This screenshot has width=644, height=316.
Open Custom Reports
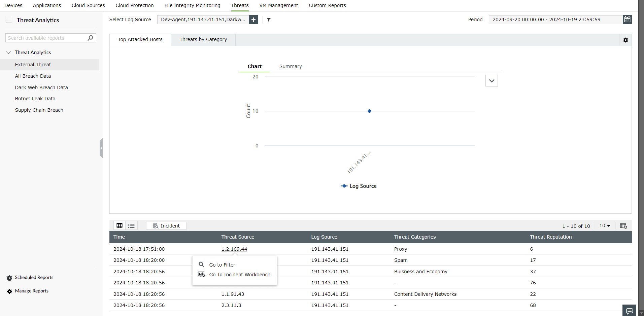[327, 5]
